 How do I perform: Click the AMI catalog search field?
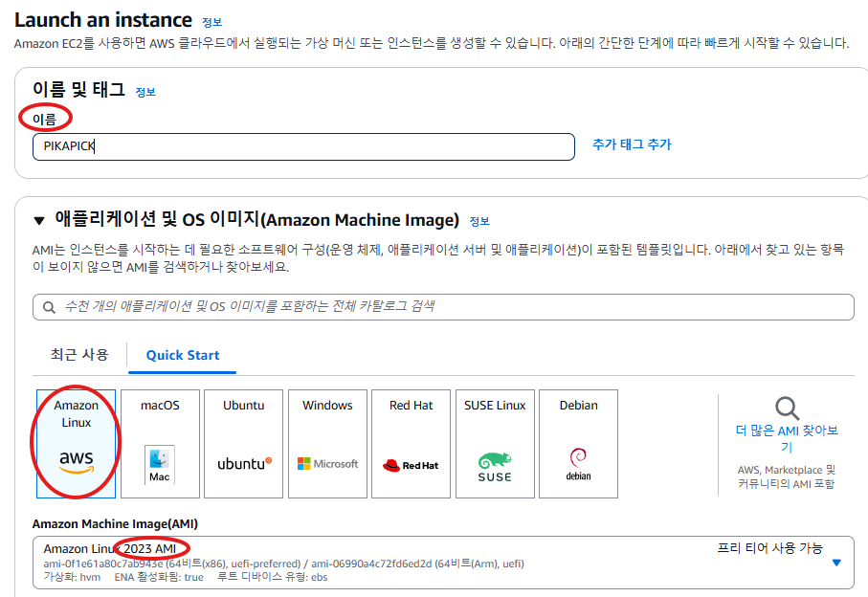(x=443, y=307)
